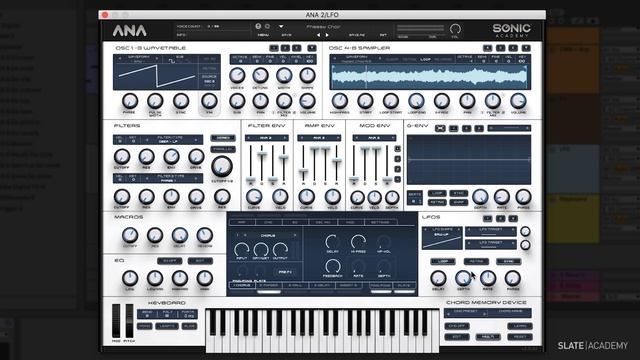The height and width of the screenshot is (360, 640).
Task: Click the Macros REVERB knob
Action: (204, 236)
